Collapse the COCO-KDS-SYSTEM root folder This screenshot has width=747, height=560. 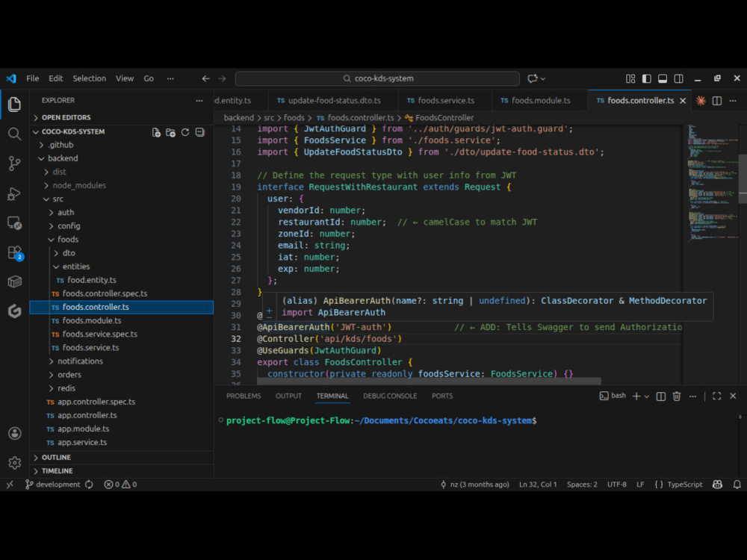click(x=73, y=132)
